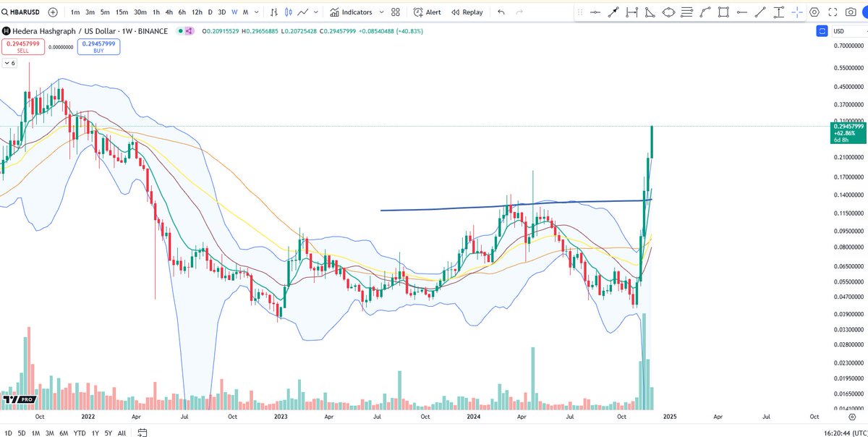Select the candlestick chart style icon
Image resolution: width=868 pixels, height=437 pixels.
(288, 12)
